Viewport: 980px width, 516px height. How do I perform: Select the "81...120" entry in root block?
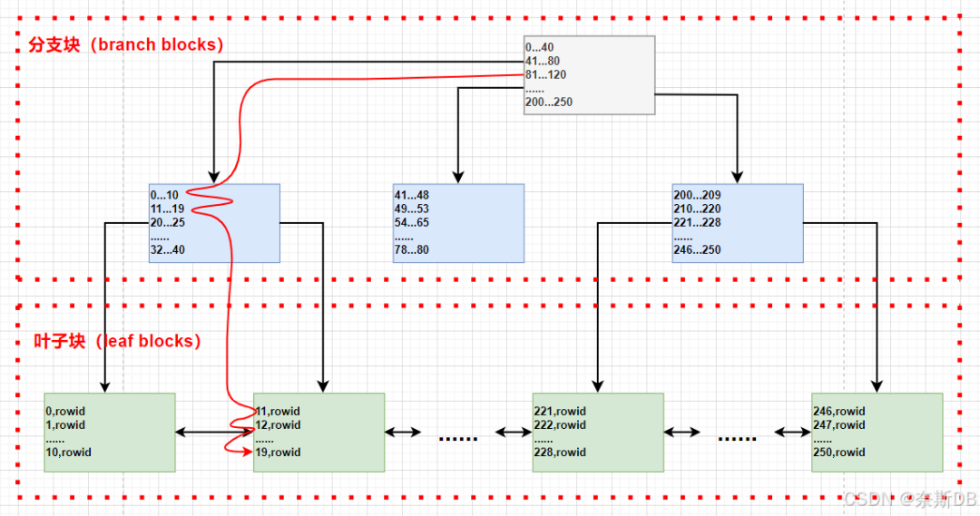point(545,75)
